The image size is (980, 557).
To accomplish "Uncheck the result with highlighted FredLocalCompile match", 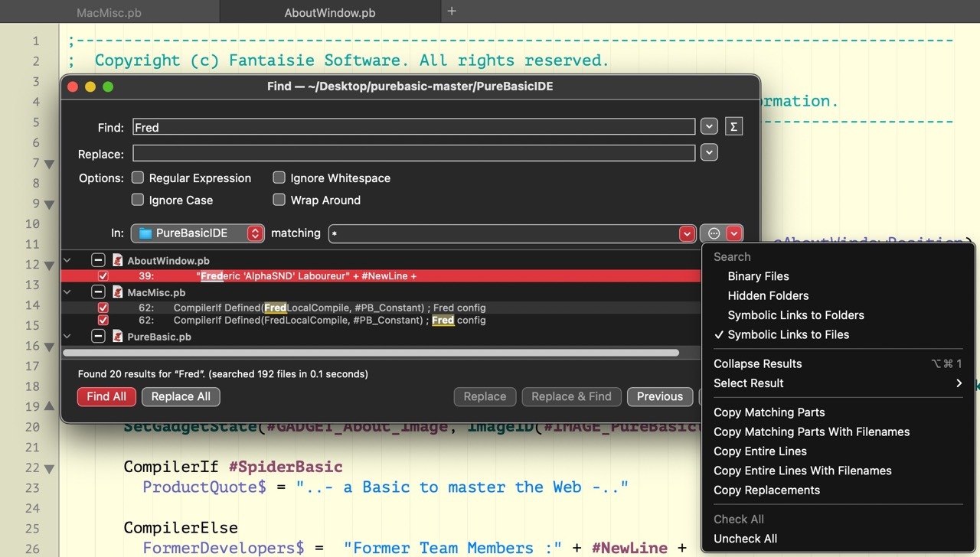I will coord(103,308).
